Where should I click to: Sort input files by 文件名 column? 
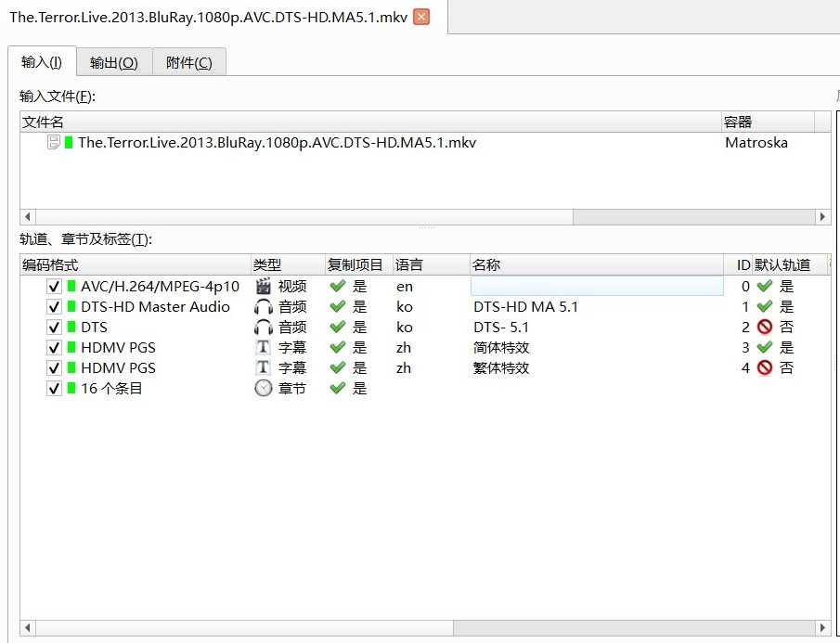pos(370,122)
